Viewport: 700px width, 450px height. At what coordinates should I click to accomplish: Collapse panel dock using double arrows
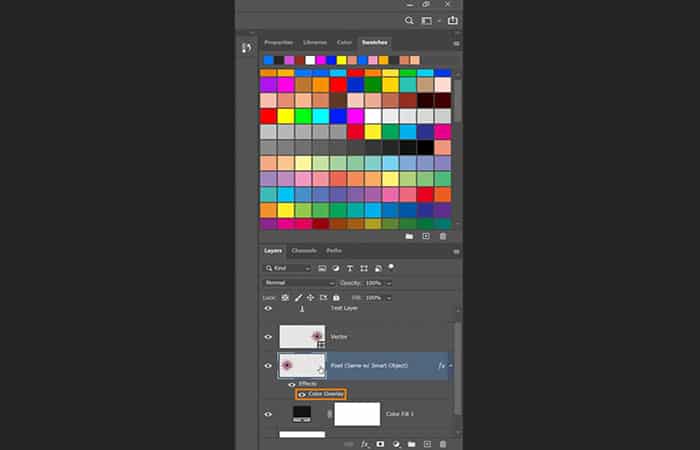pos(457,33)
